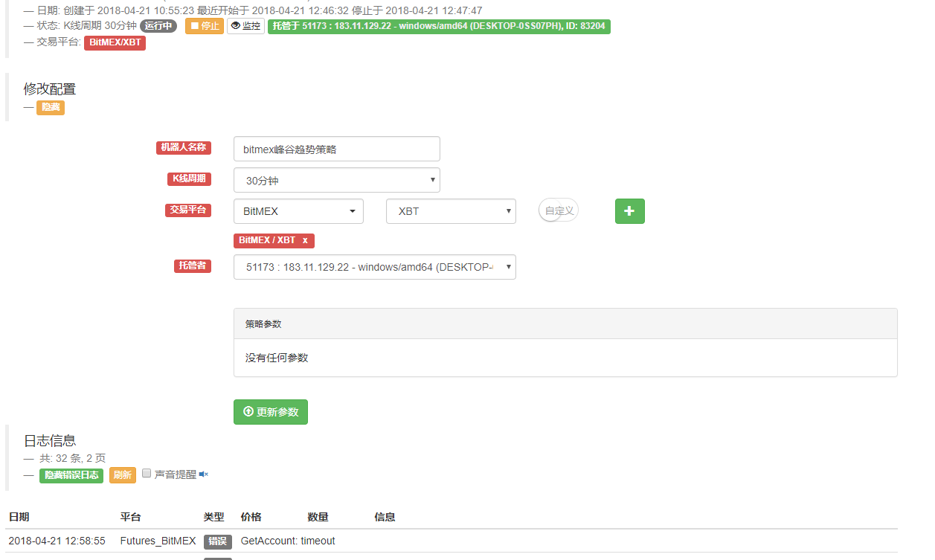The height and width of the screenshot is (560, 935).
Task: Edit the robot name input field
Action: 337,149
